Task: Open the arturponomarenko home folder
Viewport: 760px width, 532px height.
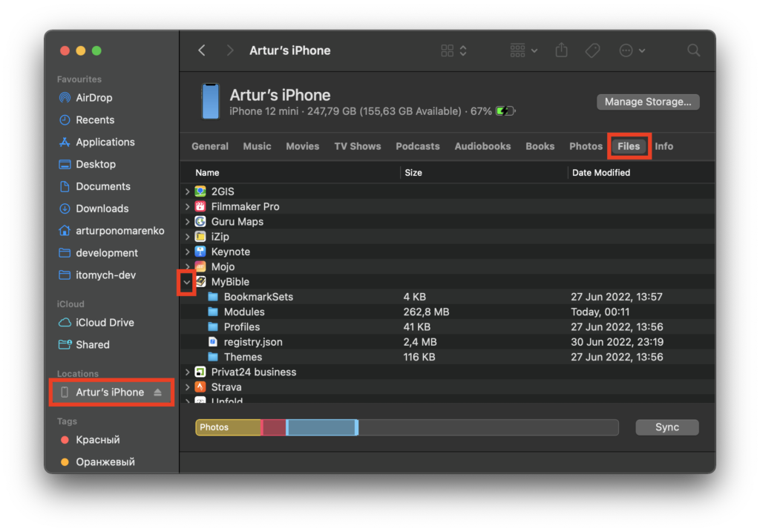Action: click(119, 231)
